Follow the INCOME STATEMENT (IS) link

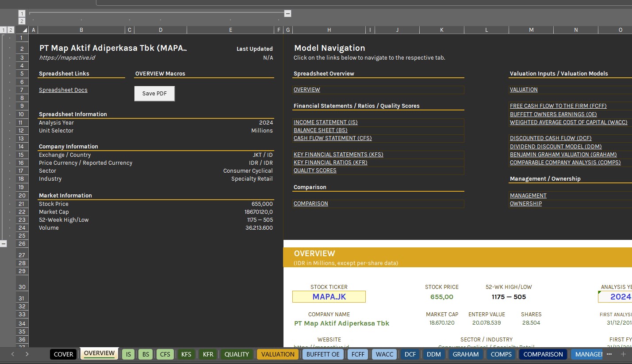click(326, 122)
